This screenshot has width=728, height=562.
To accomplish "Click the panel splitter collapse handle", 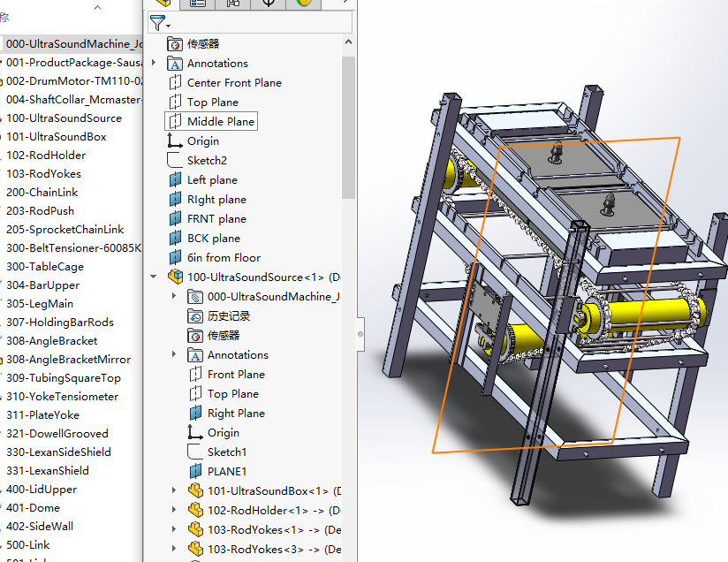I will (x=360, y=334).
